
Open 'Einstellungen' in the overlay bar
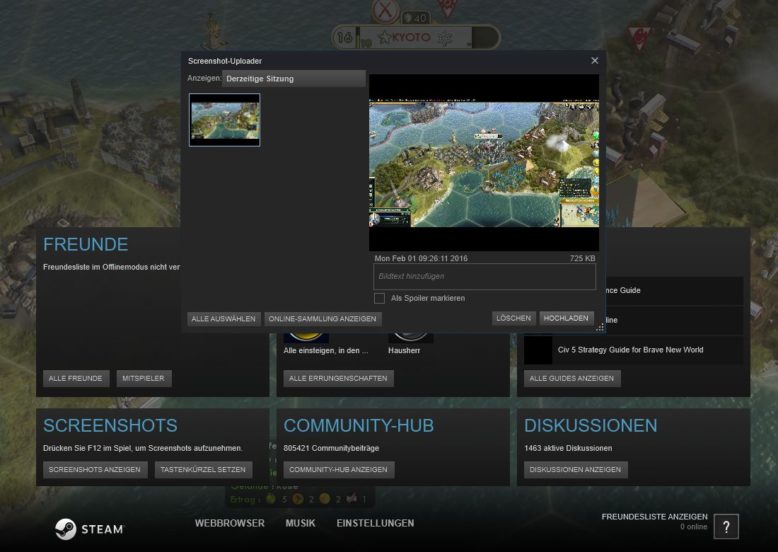(x=375, y=523)
